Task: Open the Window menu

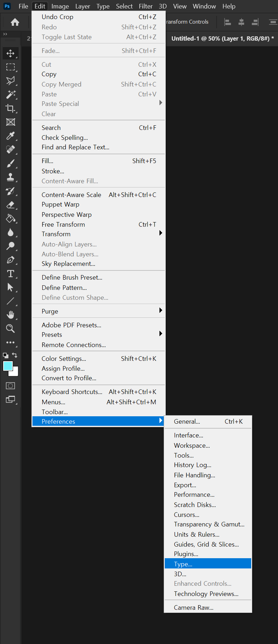Action: pyautogui.click(x=204, y=6)
